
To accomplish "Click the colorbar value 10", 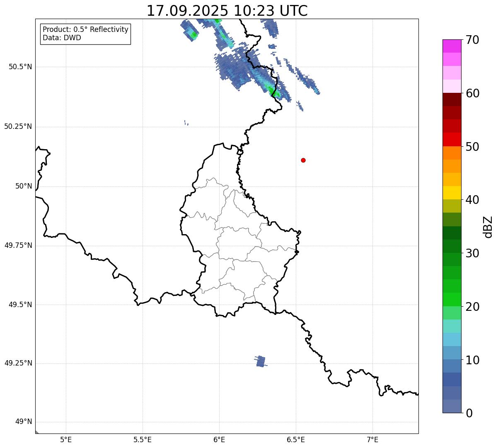I will click(x=472, y=360).
